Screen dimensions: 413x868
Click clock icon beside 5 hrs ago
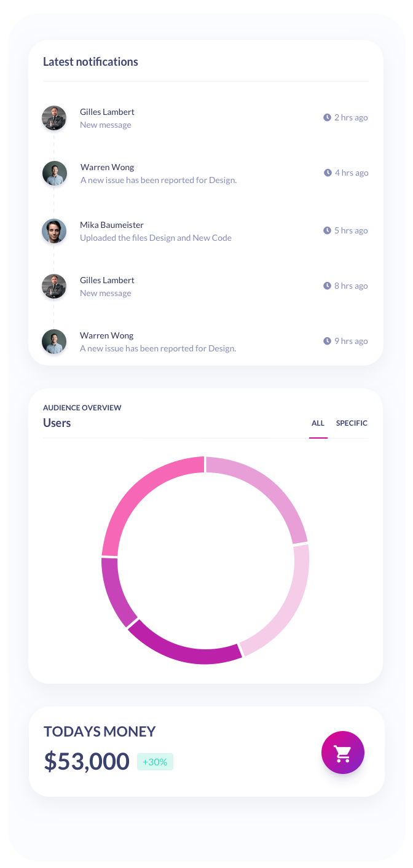coord(328,230)
